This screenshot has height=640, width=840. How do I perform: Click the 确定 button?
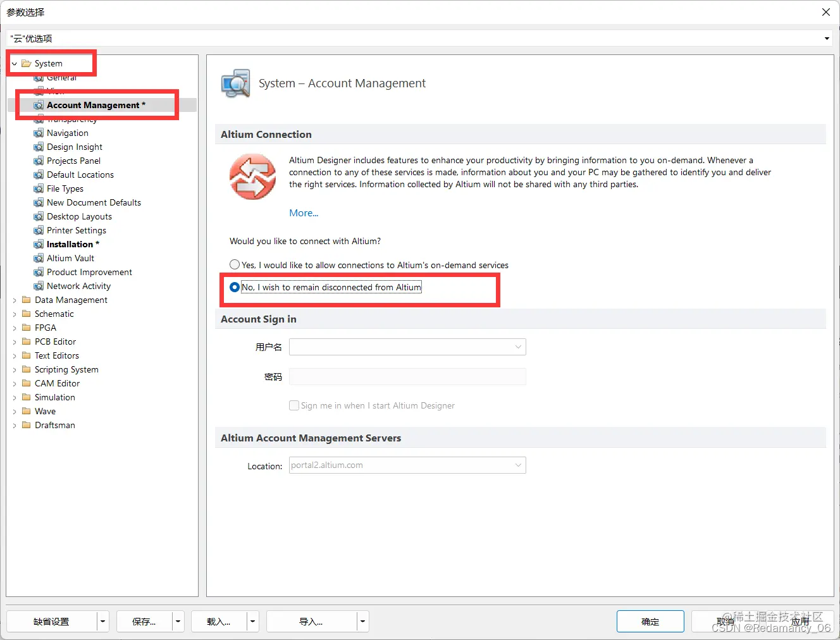650,622
